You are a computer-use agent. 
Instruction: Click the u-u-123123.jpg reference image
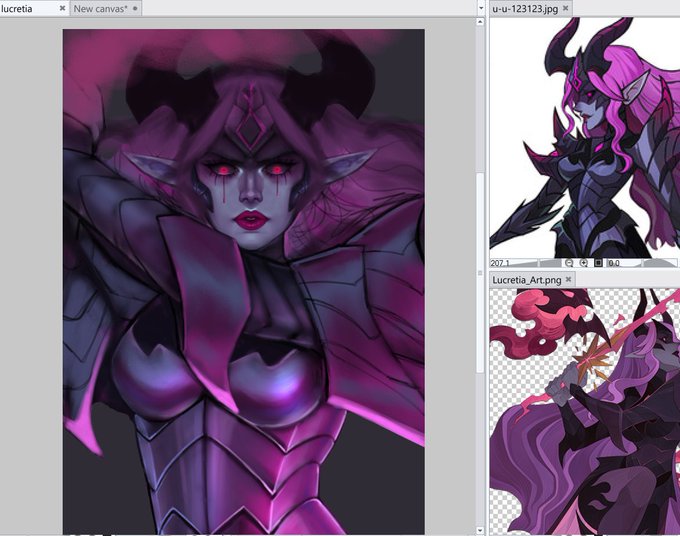585,138
